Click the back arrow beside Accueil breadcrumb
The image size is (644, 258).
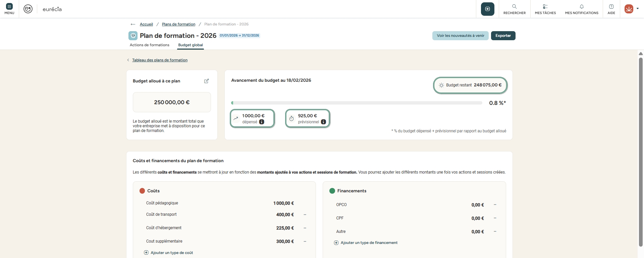point(133,24)
